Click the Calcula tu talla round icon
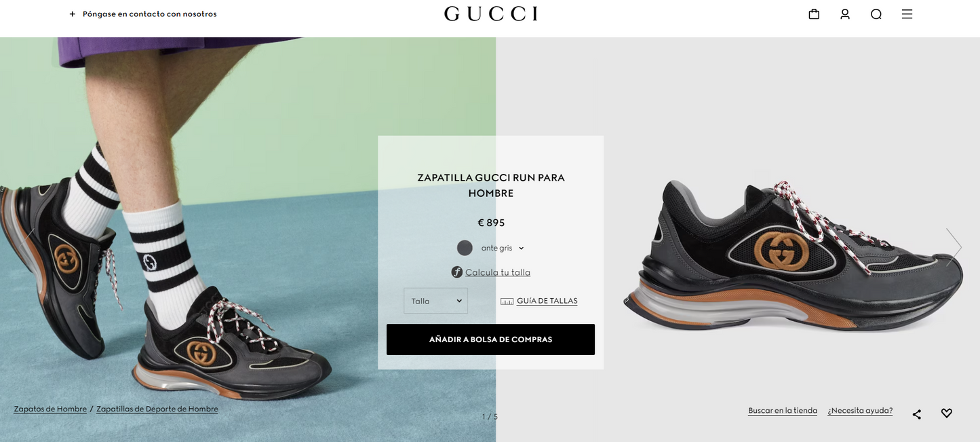980x442 pixels. tap(457, 272)
